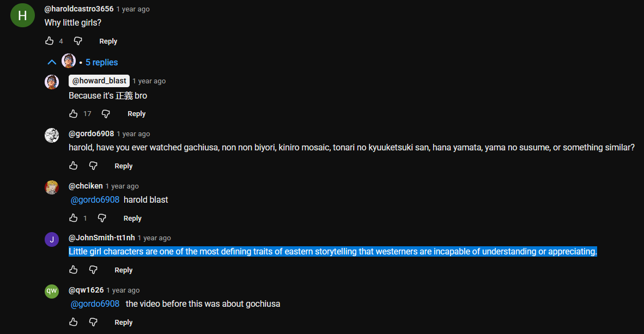Like chciken's 'harold blast' reply
644x334 pixels.
[74, 218]
